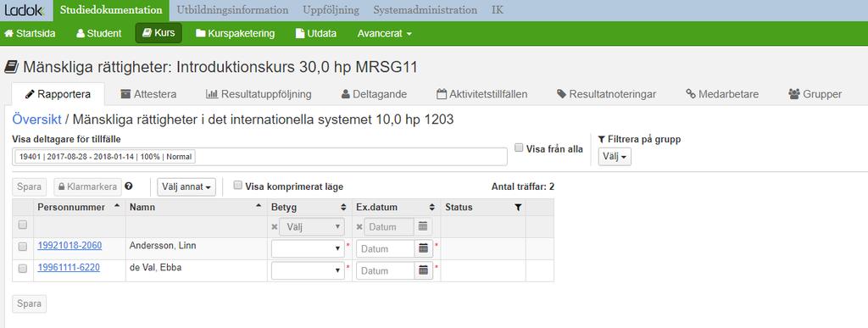The width and height of the screenshot is (868, 328).
Task: Sort by the Betyg column arrows
Action: 342,208
